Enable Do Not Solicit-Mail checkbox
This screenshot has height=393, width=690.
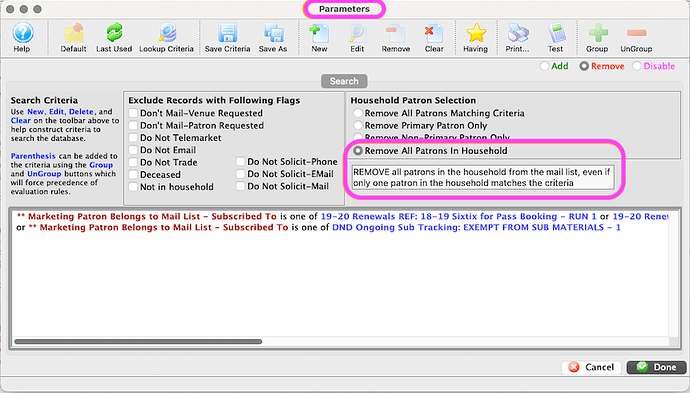[240, 186]
